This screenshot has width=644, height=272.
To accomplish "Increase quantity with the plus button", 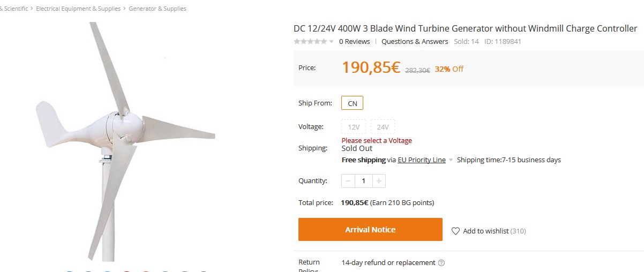I will click(x=379, y=181).
